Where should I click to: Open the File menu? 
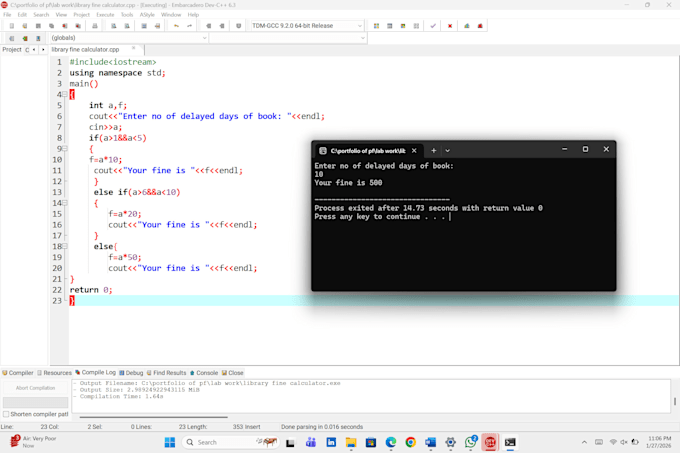(7, 15)
